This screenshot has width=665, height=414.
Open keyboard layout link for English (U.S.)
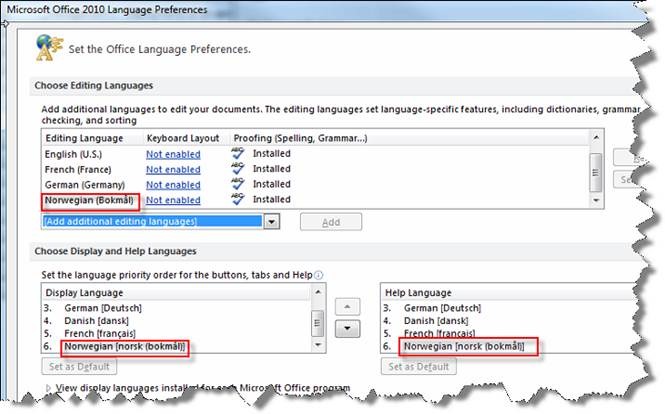click(x=173, y=154)
